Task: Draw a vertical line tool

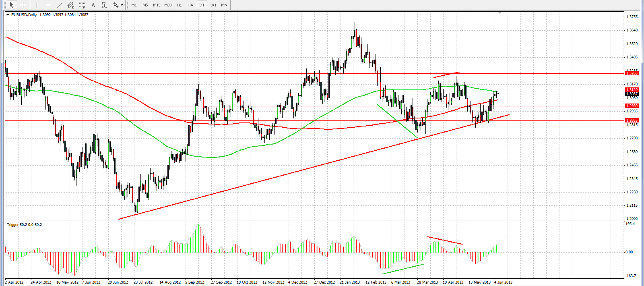Action: [x=37, y=5]
